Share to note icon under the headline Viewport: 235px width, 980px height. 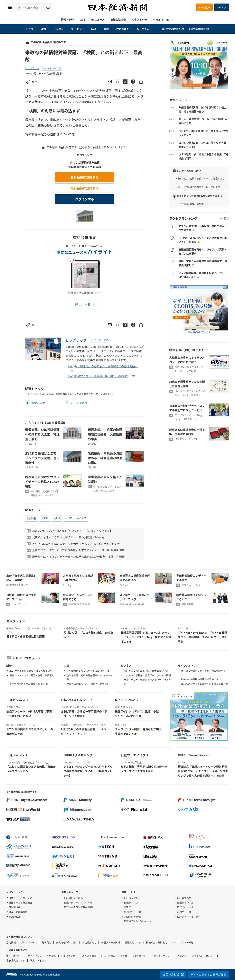click(117, 81)
